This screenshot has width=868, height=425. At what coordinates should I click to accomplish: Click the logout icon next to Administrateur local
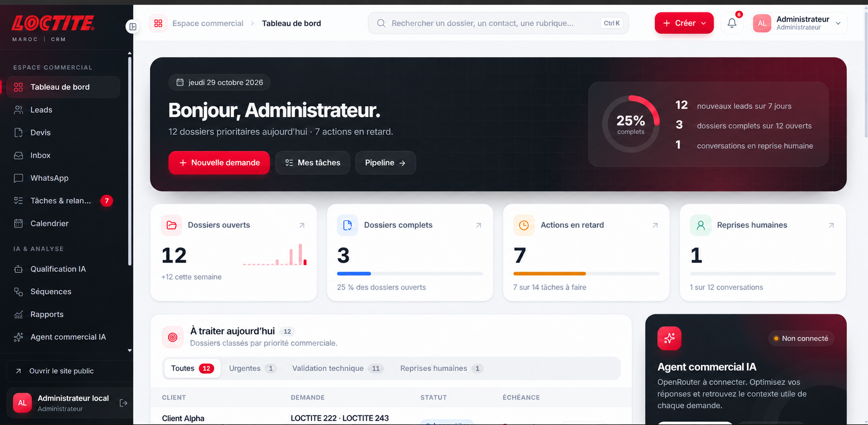click(x=123, y=403)
